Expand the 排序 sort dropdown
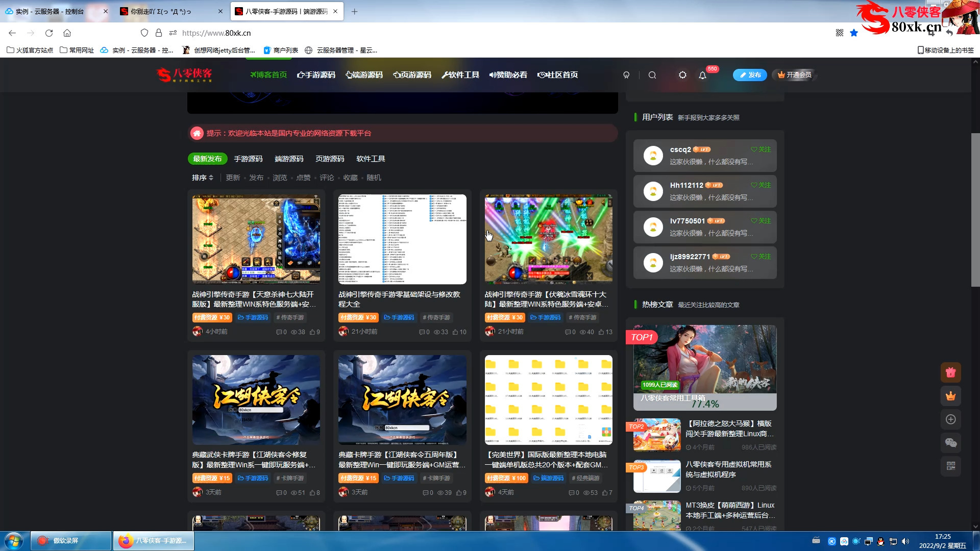This screenshot has height=551, width=980. point(203,178)
